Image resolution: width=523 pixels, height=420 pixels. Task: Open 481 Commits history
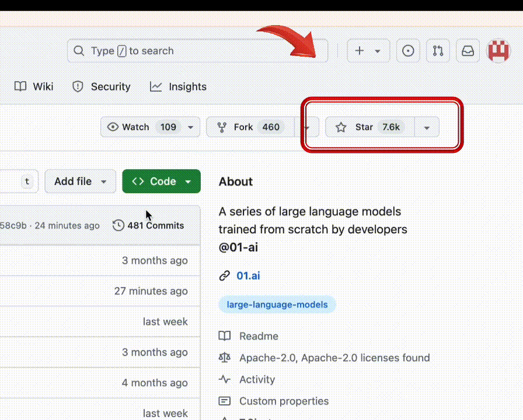coord(148,226)
